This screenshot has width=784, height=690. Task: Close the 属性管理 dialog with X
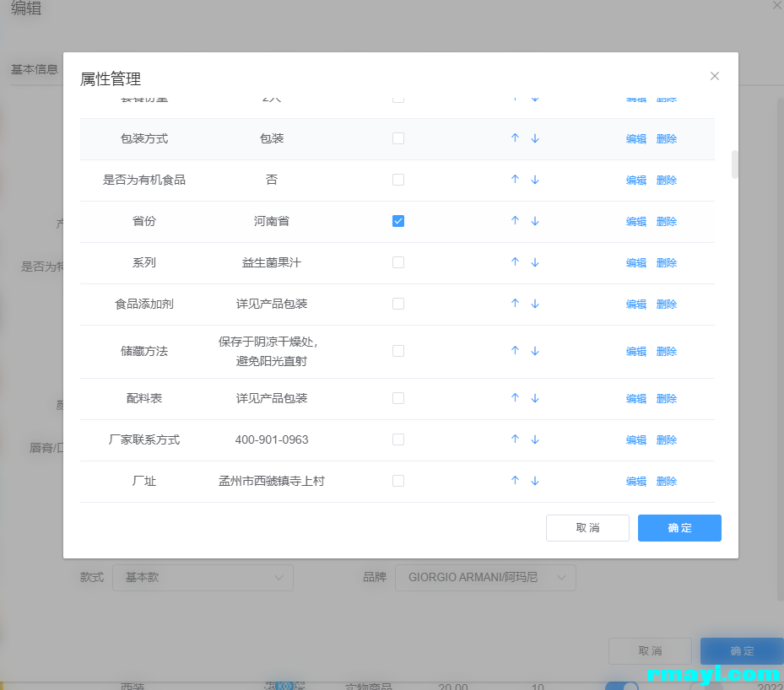pyautogui.click(x=715, y=76)
